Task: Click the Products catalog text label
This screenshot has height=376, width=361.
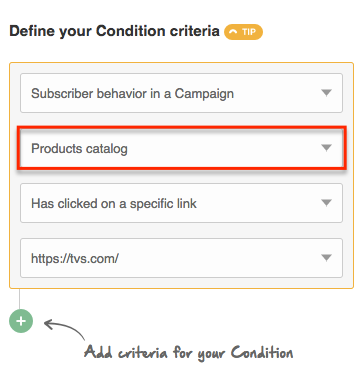Action: [79, 149]
